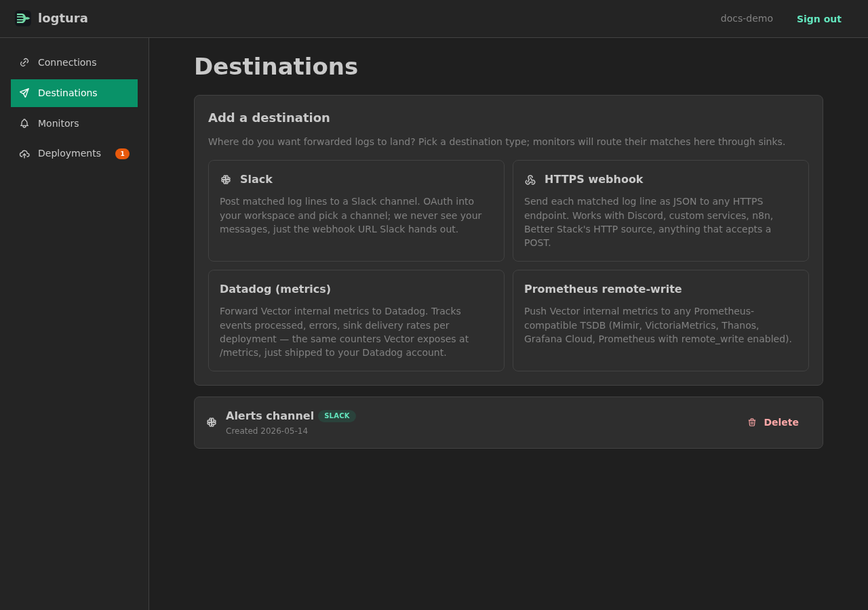
Task: Sign out of the account
Action: tap(819, 19)
